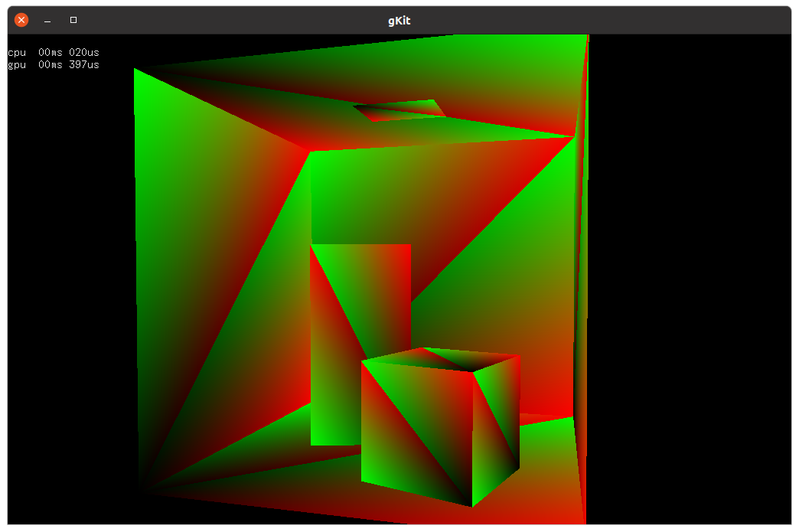Maximize the gKit window
The height and width of the screenshot is (532, 799).
tap(73, 20)
